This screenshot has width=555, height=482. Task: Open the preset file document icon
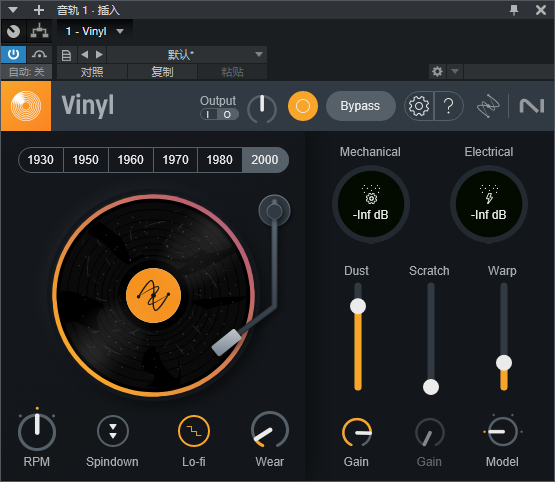[x=66, y=55]
